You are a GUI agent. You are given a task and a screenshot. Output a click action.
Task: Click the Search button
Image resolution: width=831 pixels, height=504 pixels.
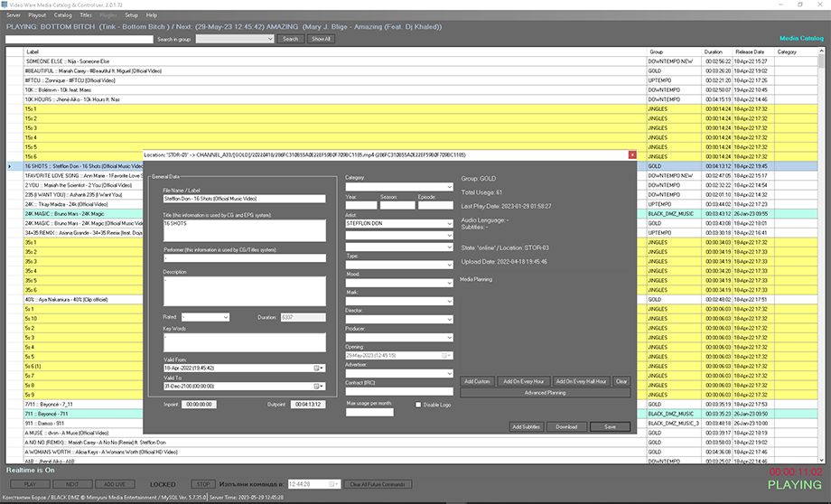coord(291,39)
